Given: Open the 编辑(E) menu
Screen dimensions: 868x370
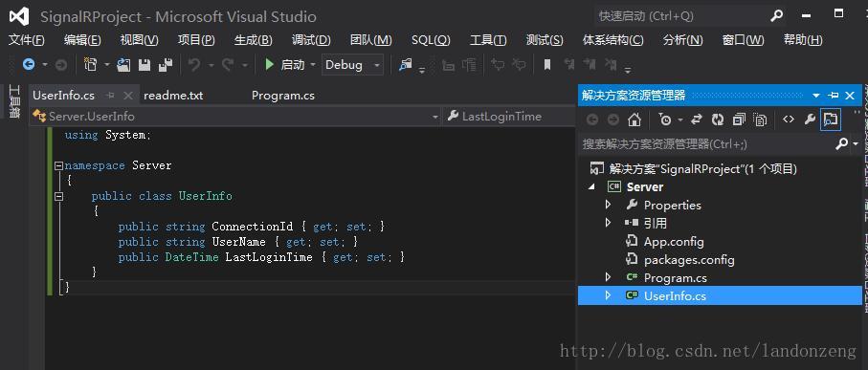Looking at the screenshot, I should click(82, 40).
